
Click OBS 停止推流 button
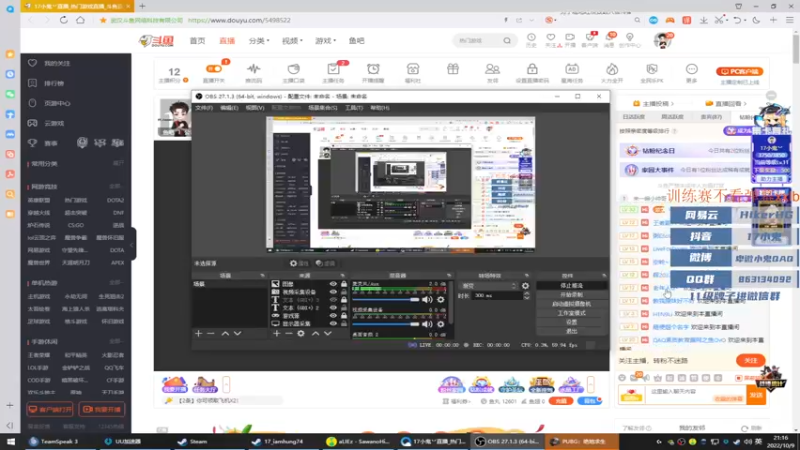571,286
